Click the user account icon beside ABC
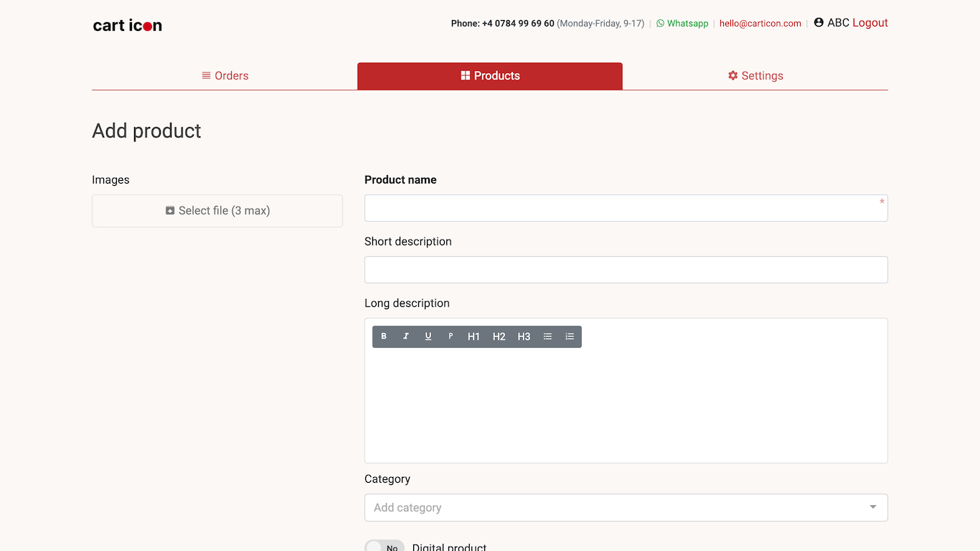 click(819, 22)
